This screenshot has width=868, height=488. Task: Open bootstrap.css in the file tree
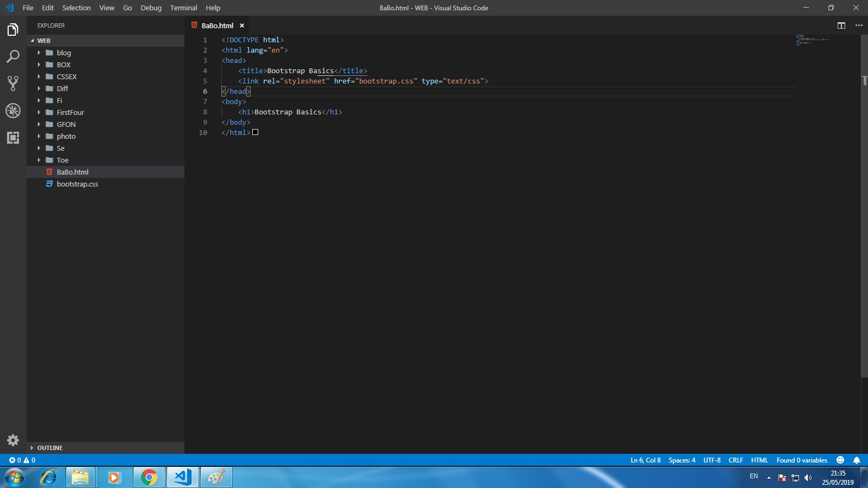coord(105,184)
